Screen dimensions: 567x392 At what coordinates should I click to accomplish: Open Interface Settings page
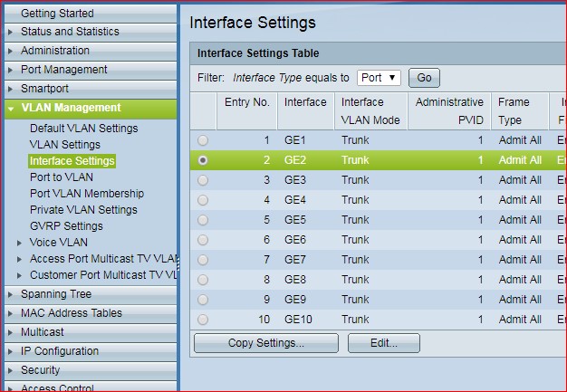coord(72,161)
